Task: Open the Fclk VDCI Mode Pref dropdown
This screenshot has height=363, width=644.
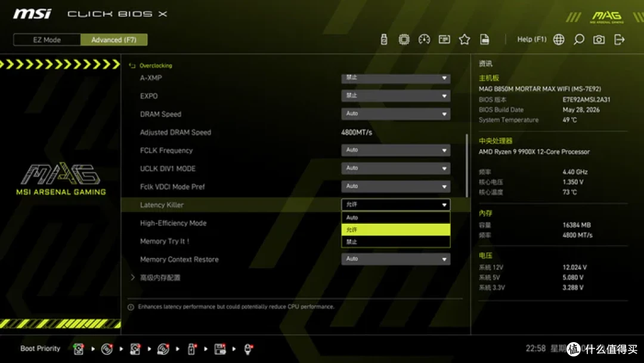Action: [395, 186]
